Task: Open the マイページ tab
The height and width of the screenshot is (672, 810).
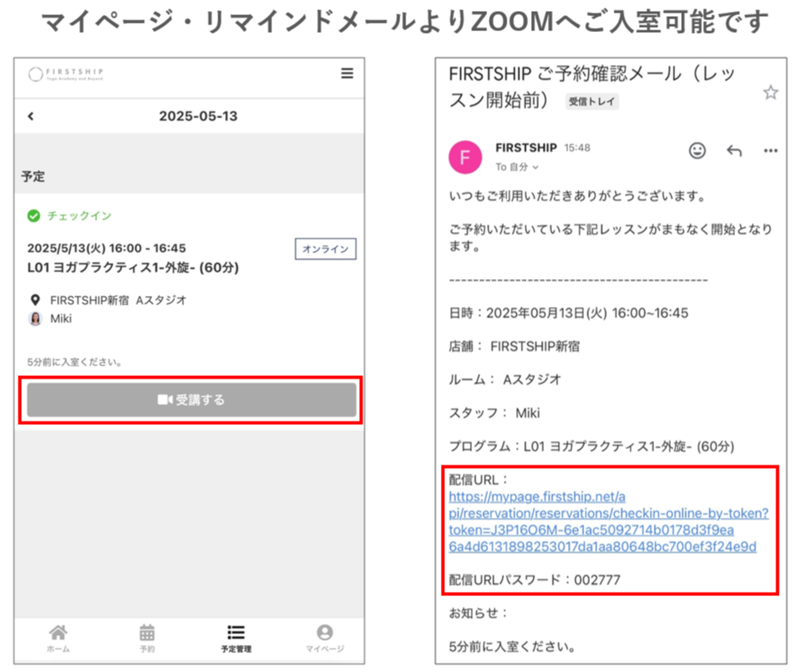Action: tap(325, 638)
